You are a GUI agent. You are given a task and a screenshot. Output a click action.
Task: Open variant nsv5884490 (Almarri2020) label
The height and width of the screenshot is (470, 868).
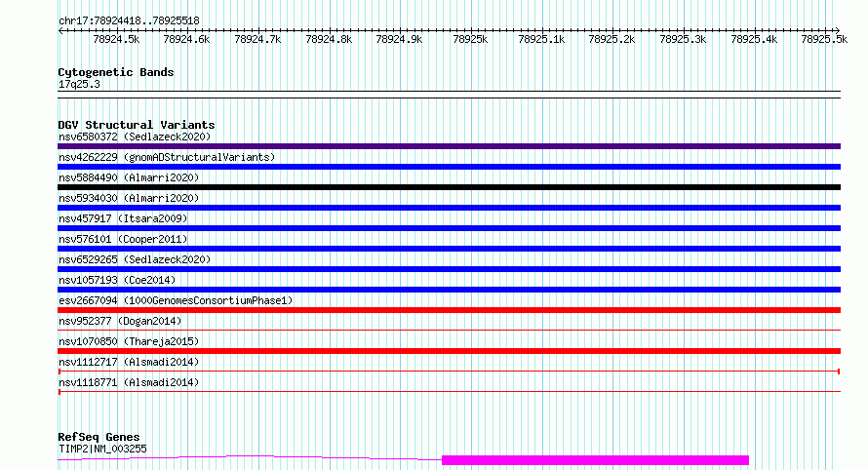pyautogui.click(x=129, y=177)
